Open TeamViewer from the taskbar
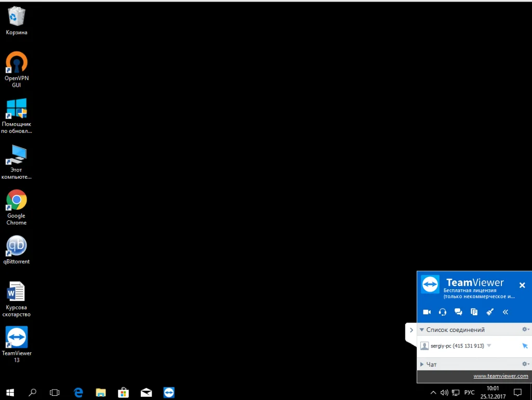This screenshot has height=400, width=532. (169, 392)
